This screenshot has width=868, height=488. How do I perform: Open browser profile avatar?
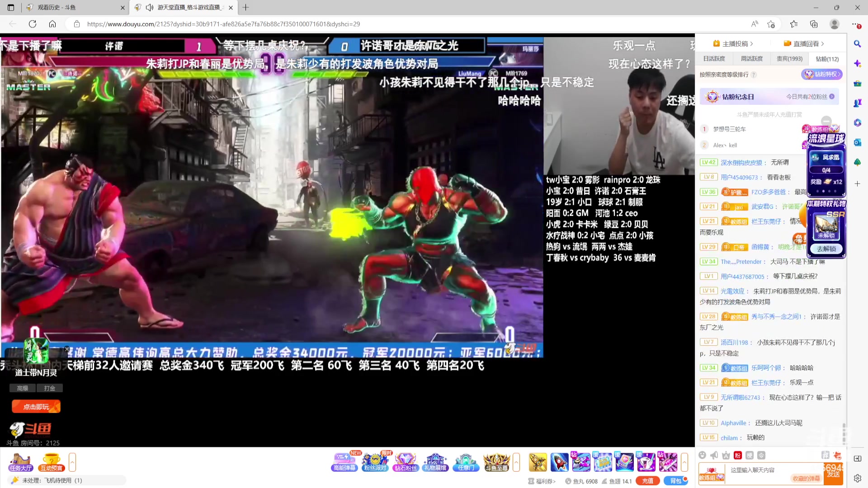[x=835, y=24]
